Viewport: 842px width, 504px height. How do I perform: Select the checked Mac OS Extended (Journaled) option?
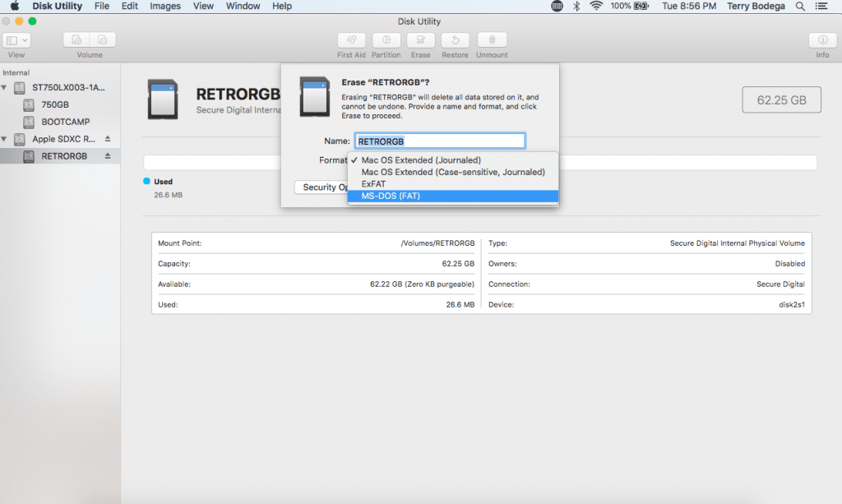(419, 160)
